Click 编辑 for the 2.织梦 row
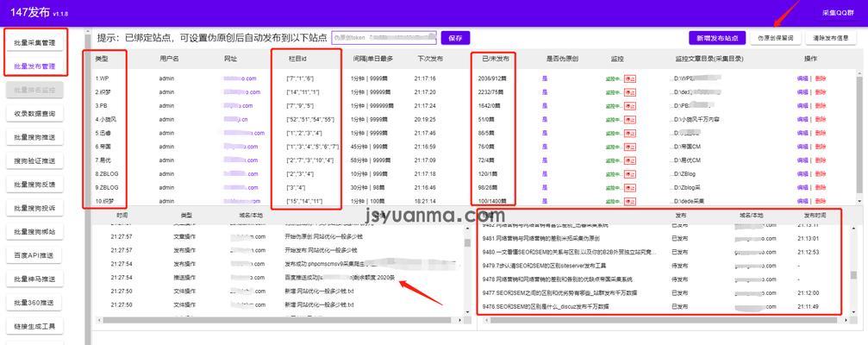This screenshot has width=868, height=345. point(802,92)
